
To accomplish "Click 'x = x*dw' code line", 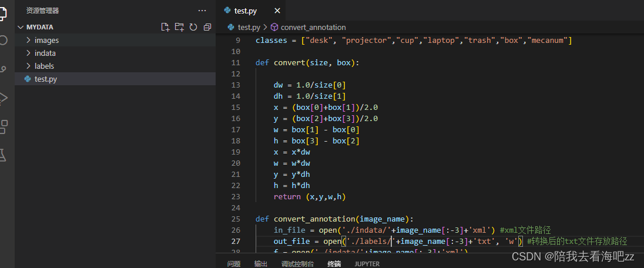I will 291,152.
